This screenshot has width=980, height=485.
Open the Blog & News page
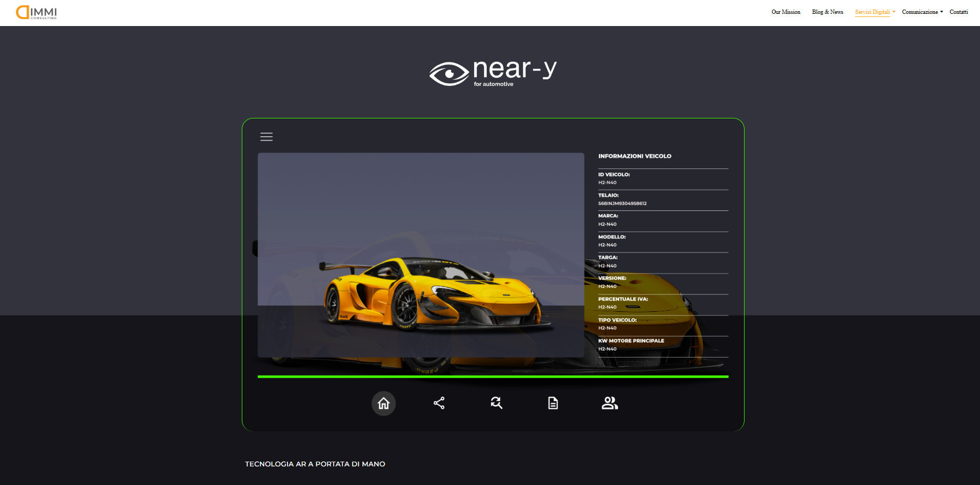tap(827, 12)
